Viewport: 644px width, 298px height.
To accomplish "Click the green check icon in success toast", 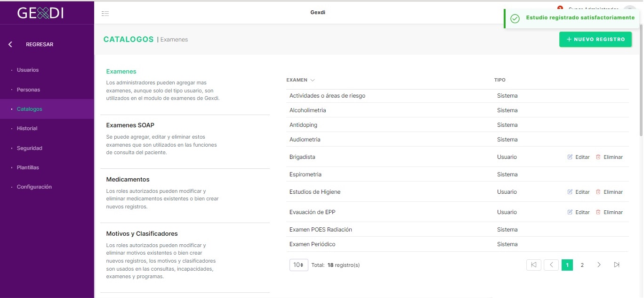I will (x=515, y=18).
